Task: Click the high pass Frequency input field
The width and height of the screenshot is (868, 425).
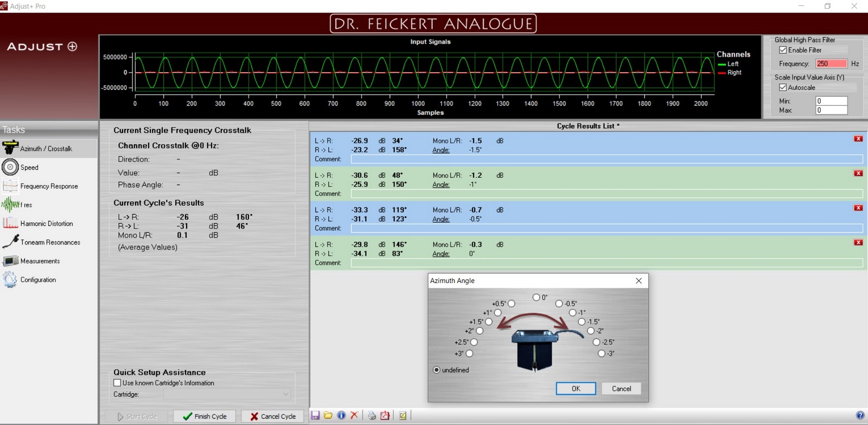Action: pyautogui.click(x=831, y=63)
